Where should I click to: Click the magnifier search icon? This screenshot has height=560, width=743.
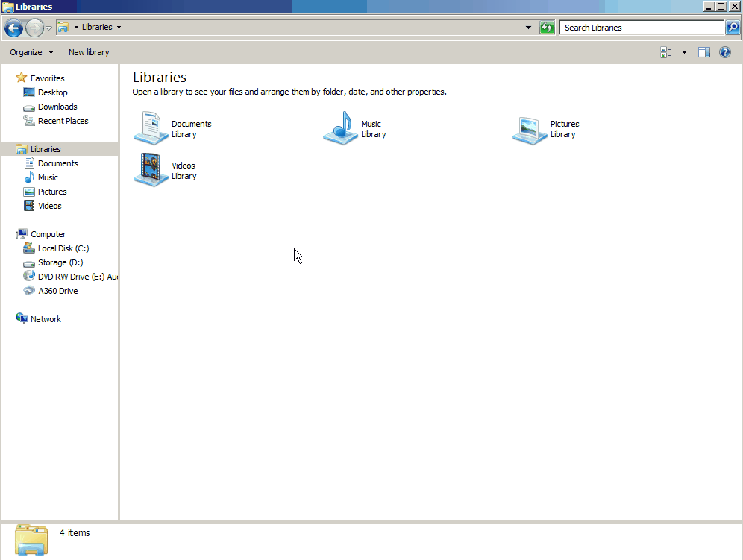click(x=732, y=28)
